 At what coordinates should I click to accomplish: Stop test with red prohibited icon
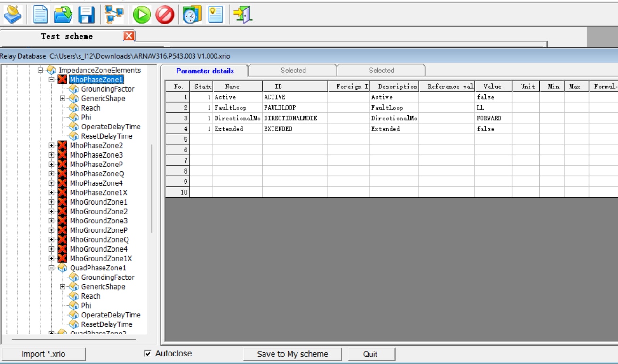(165, 15)
